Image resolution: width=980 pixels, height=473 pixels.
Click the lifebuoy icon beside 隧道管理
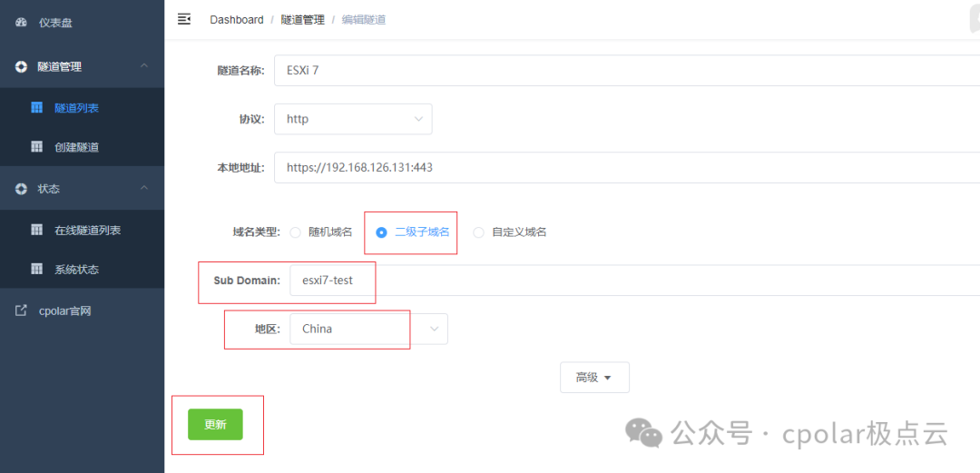coord(21,66)
